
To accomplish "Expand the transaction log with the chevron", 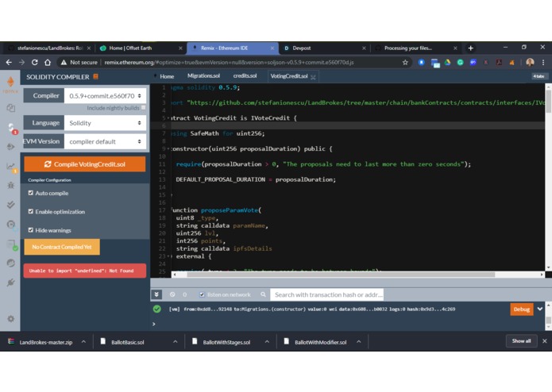I will (539, 309).
